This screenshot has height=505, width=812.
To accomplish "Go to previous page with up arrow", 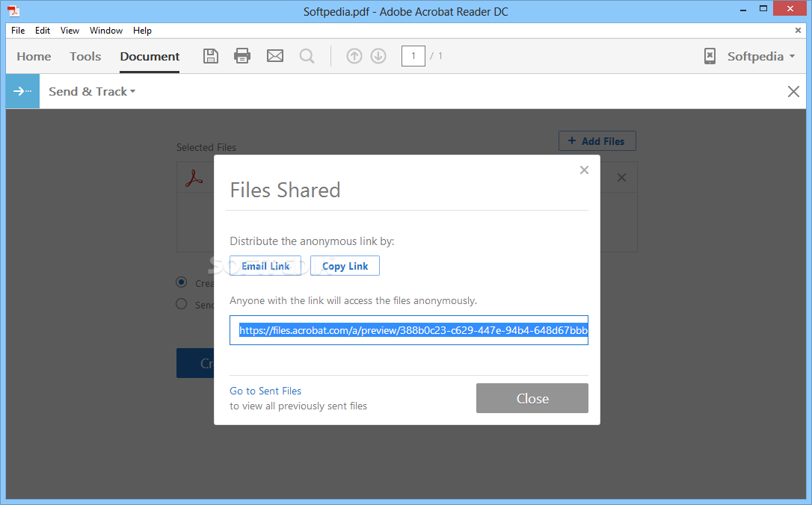I will 354,56.
